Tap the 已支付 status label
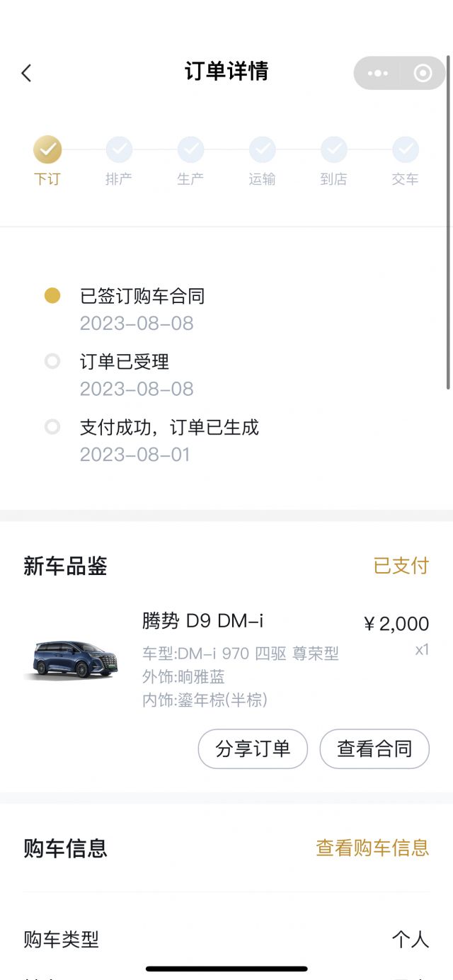This screenshot has height=980, width=453. (x=401, y=566)
